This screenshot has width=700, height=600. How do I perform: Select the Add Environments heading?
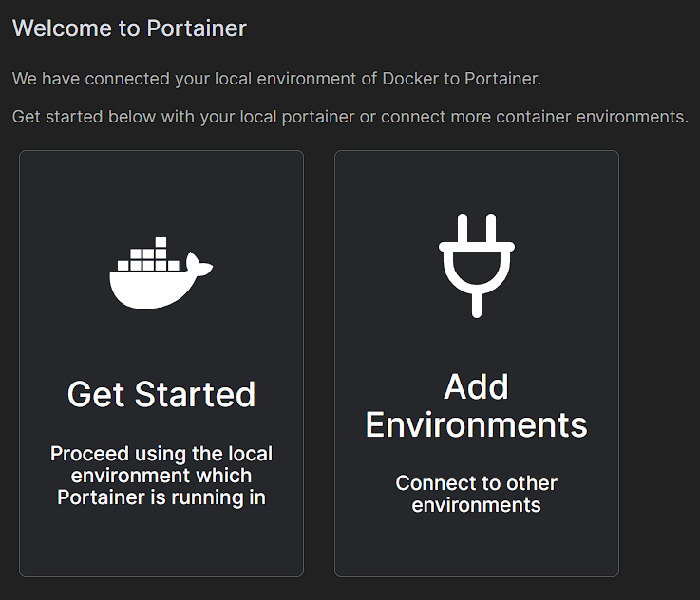(x=477, y=406)
